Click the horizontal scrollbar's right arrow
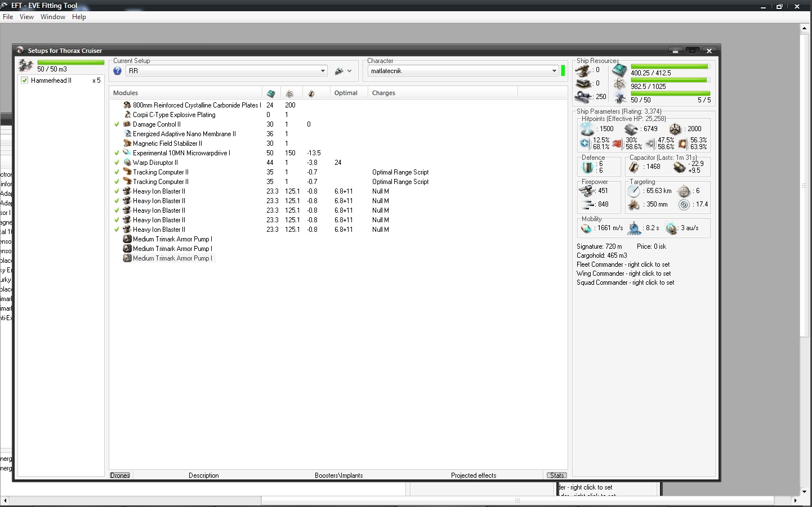This screenshot has height=507, width=812. pyautogui.click(x=796, y=500)
